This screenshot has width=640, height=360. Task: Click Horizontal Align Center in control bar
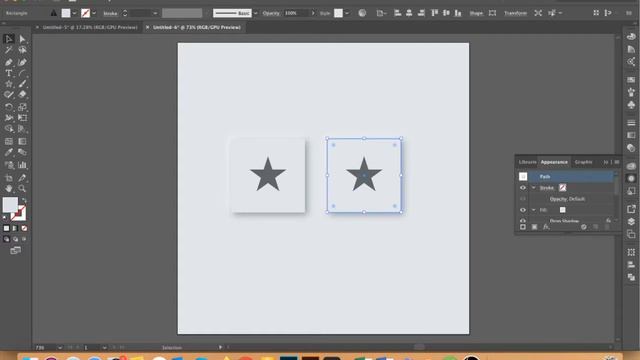coord(409,13)
